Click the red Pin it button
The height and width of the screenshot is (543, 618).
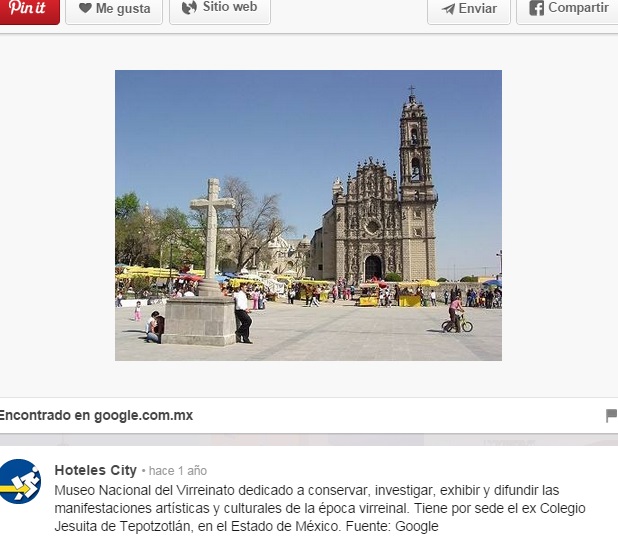(28, 9)
